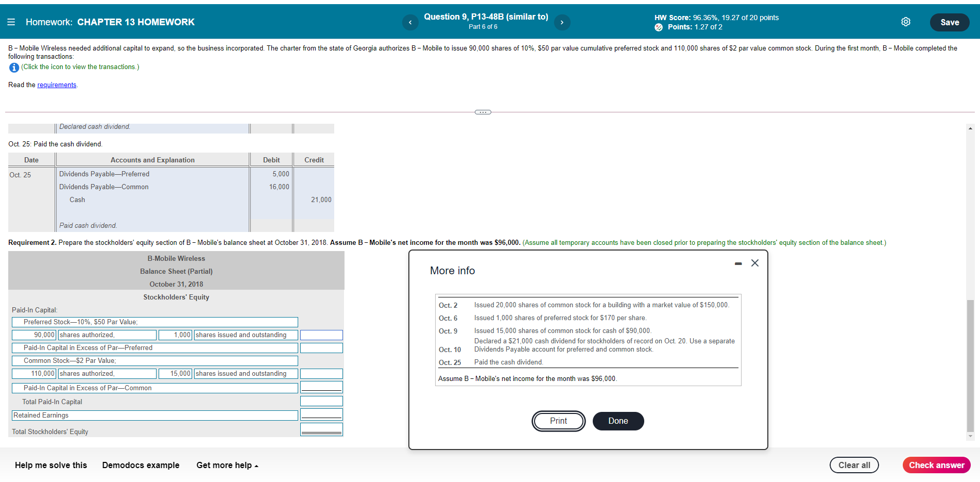This screenshot has width=980, height=482.
Task: Click the vertical scrollbar thumb
Action: click(x=970, y=365)
